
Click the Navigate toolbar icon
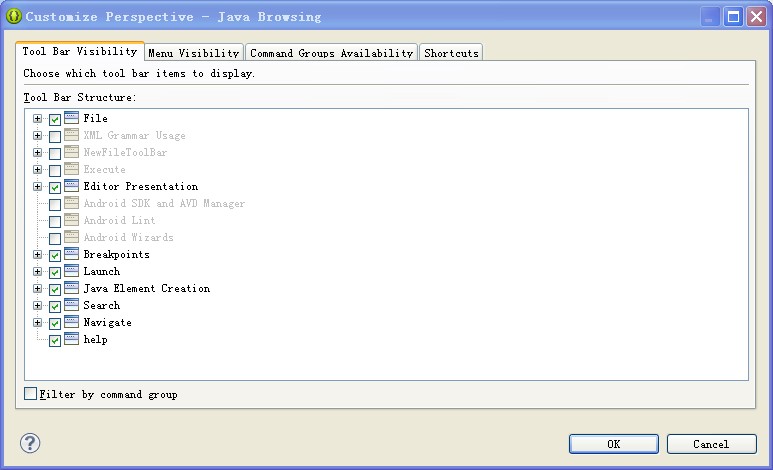[x=71, y=322]
